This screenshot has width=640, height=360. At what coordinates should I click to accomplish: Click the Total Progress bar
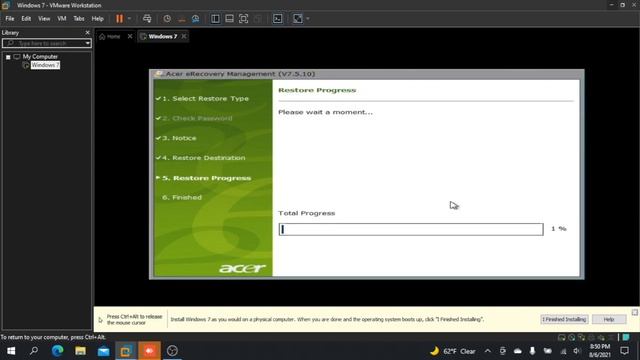(411, 229)
